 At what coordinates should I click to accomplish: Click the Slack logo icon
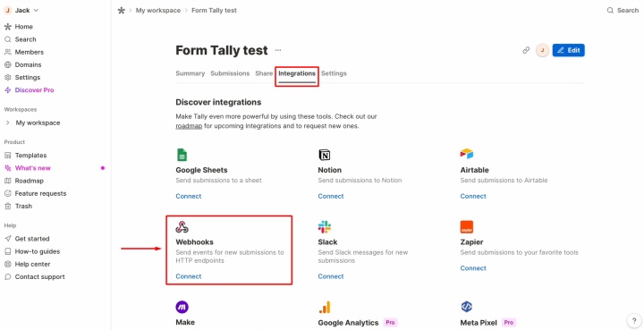tap(325, 227)
